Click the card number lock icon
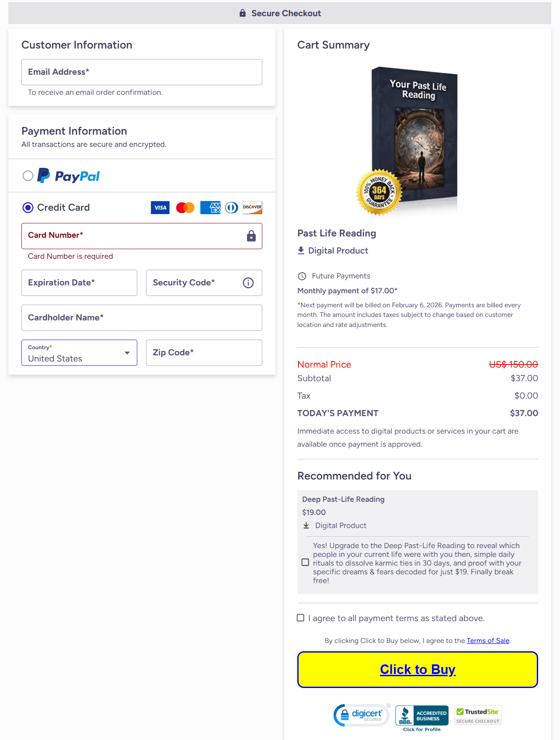The image size is (560, 740). (x=251, y=236)
